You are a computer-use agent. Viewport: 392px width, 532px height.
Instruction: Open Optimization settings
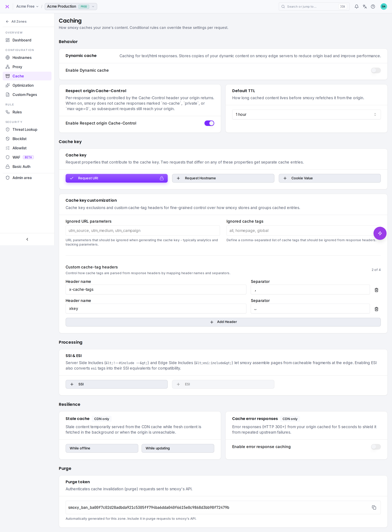27,85
